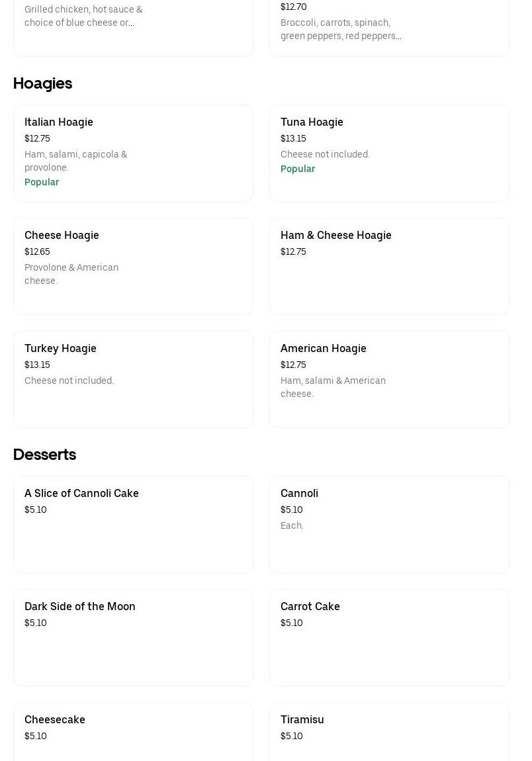Image resolution: width=532 pixels, height=761 pixels.
Task: Click the Cannoli "Each." description
Action: [x=292, y=525]
